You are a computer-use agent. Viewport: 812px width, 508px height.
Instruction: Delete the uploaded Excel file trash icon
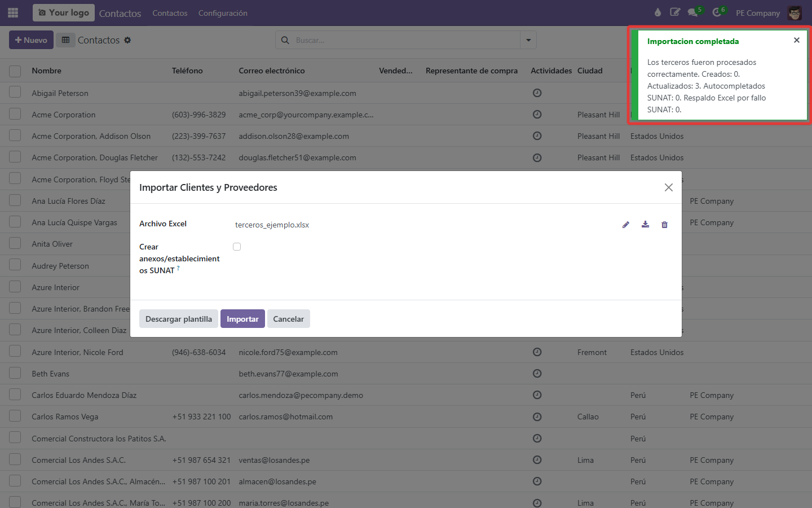tap(664, 225)
